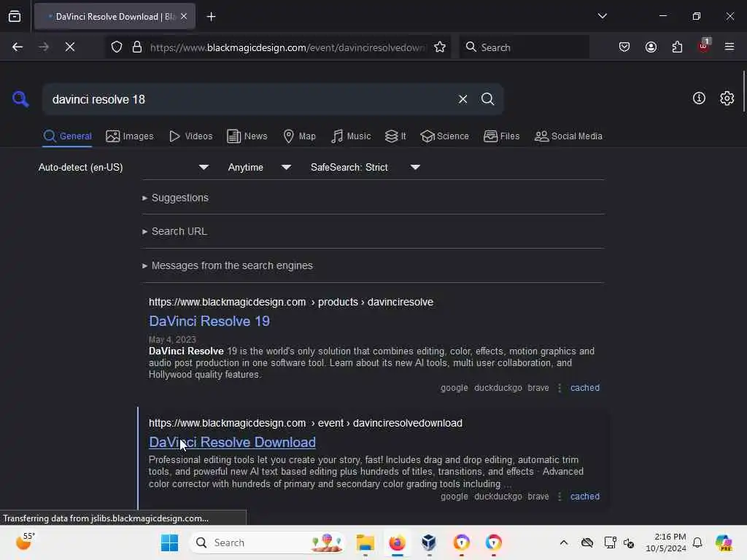This screenshot has width=747, height=560.
Task: Open the Firefox View icon
Action: (15, 17)
